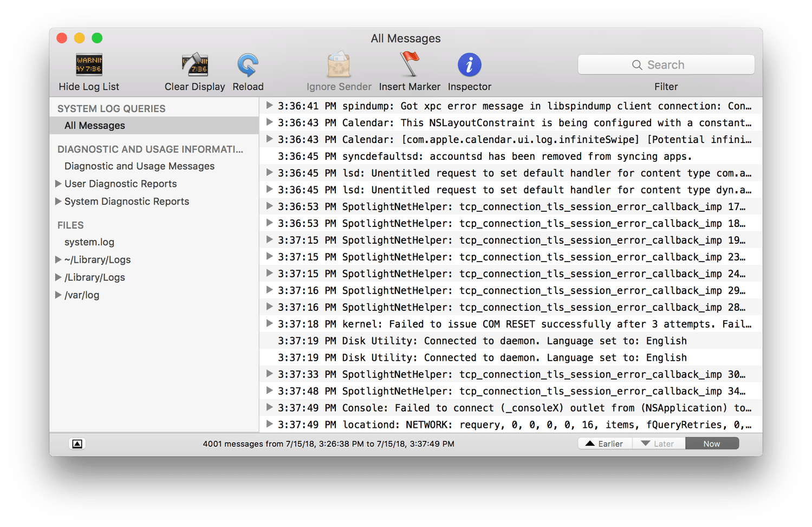This screenshot has width=812, height=527.
Task: Insert a marker using the red flag icon
Action: [410, 64]
